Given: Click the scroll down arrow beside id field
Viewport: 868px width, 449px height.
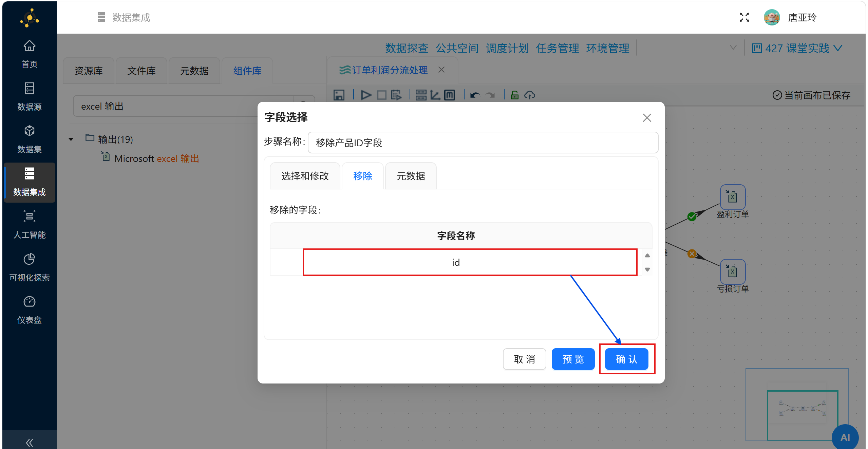Looking at the screenshot, I should point(647,269).
